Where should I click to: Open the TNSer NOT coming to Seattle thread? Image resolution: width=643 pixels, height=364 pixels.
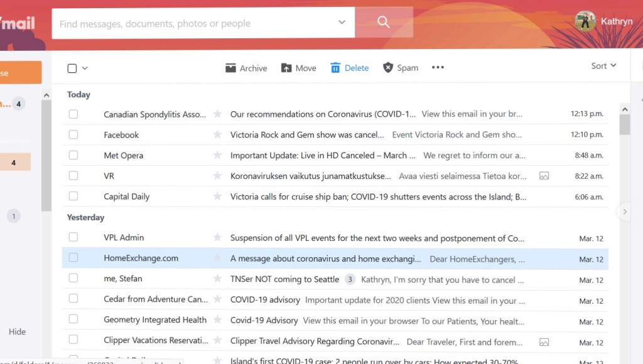pos(284,279)
